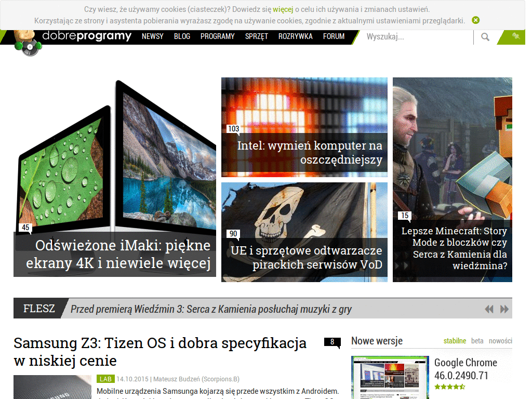Open the NEWSY menu

(x=152, y=36)
